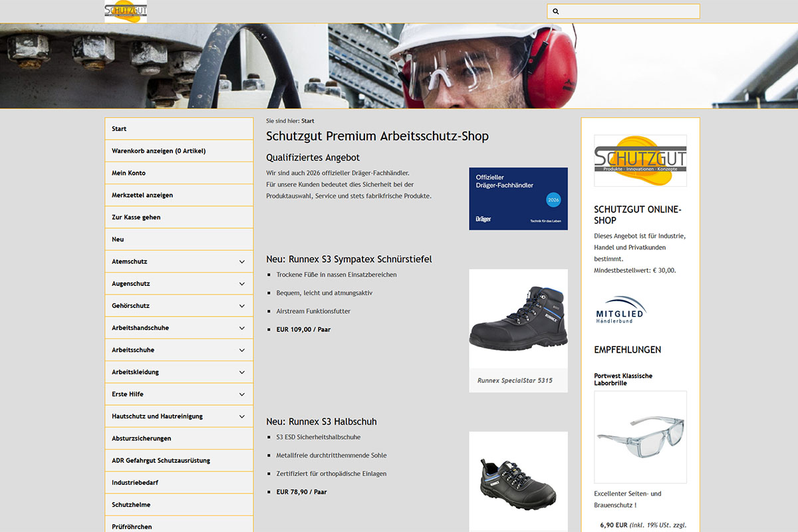Click the Portwest safety glasses image
Viewport: 798px width, 532px height.
click(640, 437)
